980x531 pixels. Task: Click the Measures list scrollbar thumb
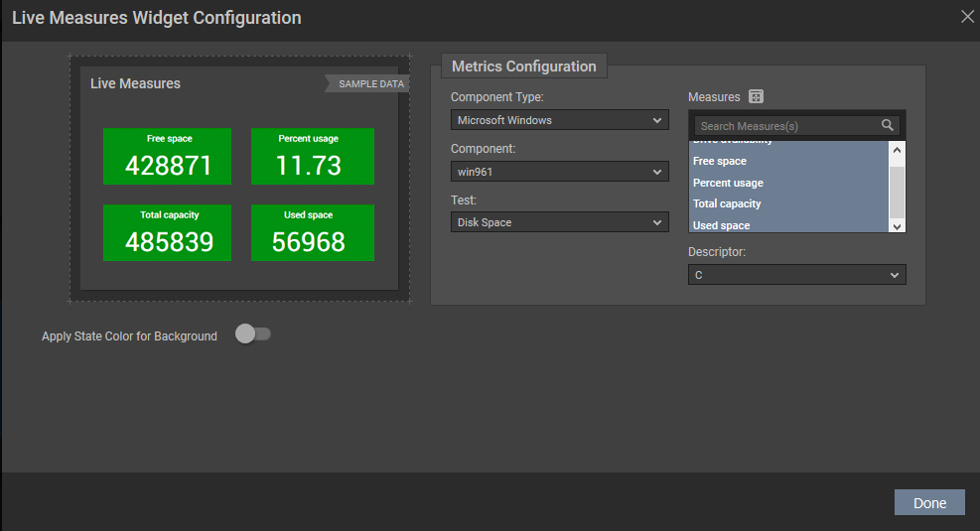(897, 193)
